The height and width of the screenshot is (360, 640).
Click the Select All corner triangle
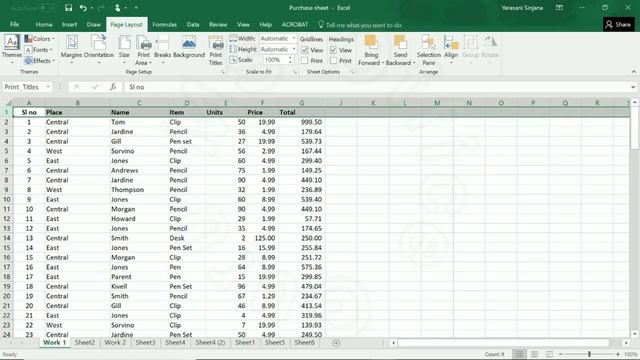pos(7,103)
